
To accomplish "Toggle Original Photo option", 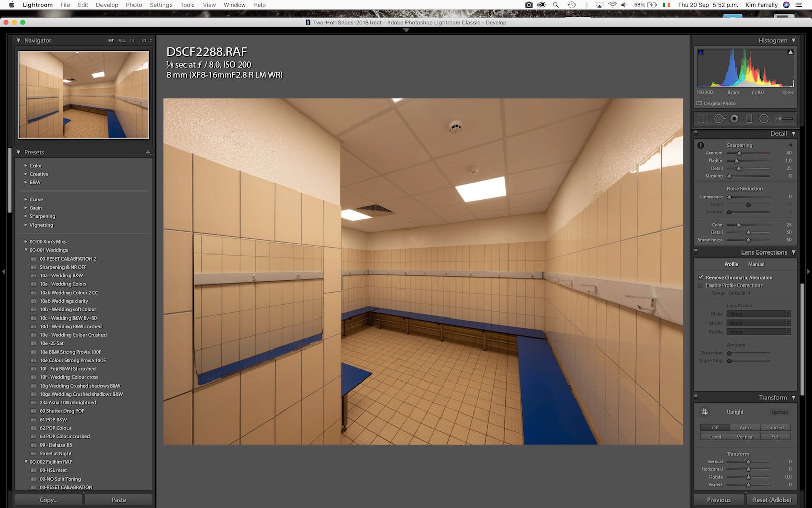I will coord(699,103).
